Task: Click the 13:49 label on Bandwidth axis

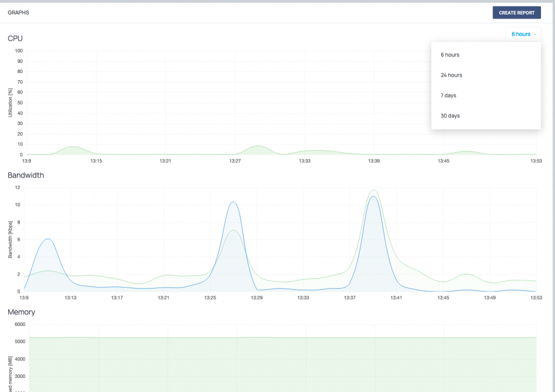Action: (x=490, y=298)
